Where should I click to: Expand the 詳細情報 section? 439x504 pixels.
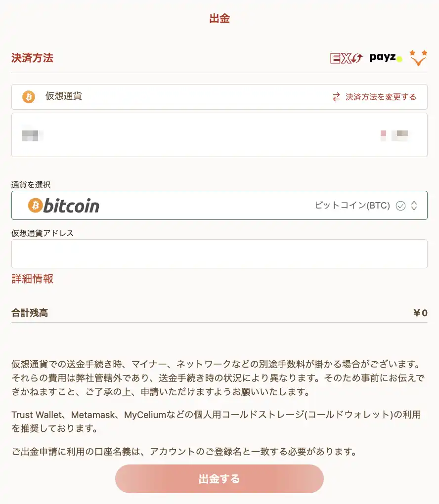[x=33, y=279]
